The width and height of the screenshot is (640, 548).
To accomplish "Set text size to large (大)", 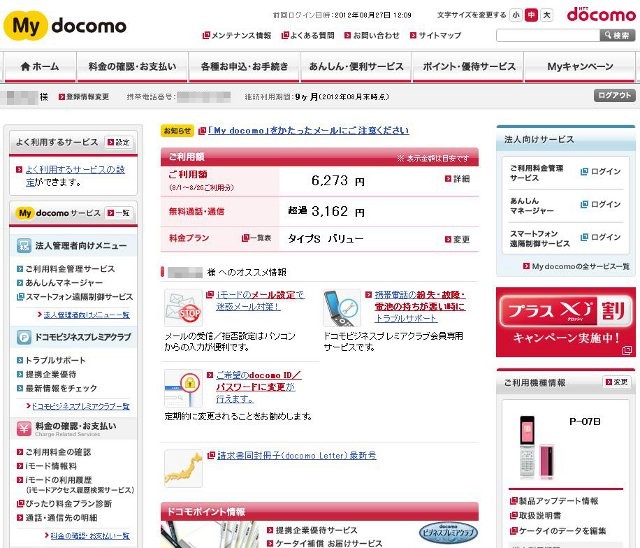I will pyautogui.click(x=547, y=16).
